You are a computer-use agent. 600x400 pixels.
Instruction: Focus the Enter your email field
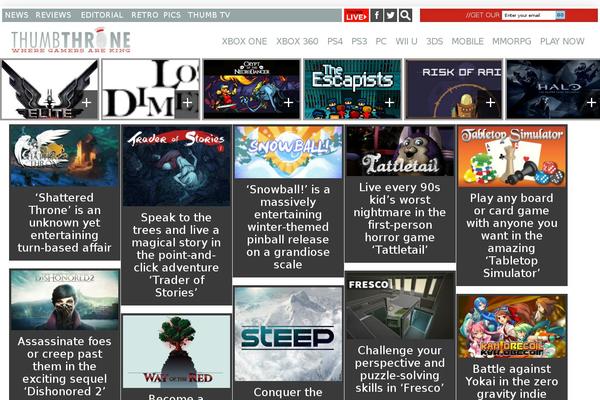tap(528, 15)
